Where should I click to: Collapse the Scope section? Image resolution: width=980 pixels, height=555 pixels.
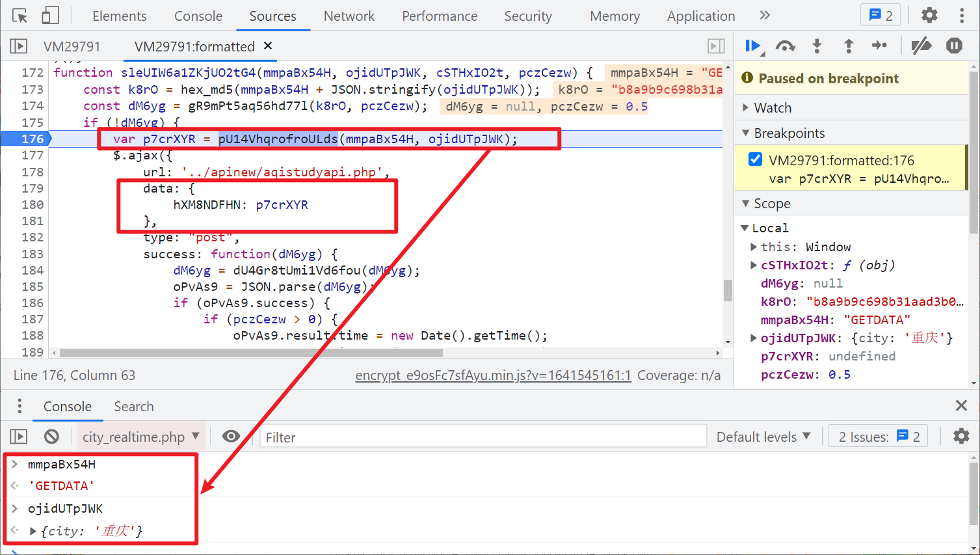pyautogui.click(x=745, y=204)
